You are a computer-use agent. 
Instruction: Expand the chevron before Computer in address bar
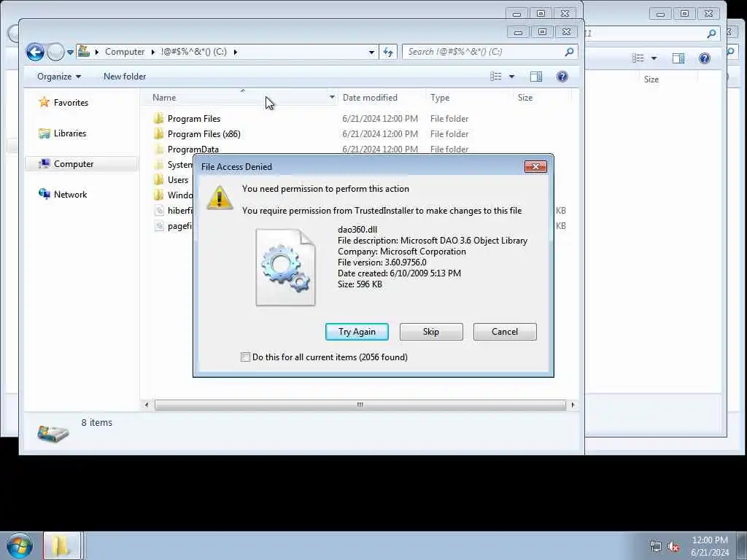tap(97, 52)
